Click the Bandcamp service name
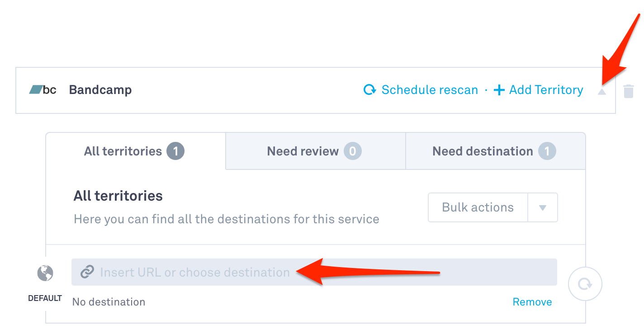644x329 pixels. coord(100,90)
